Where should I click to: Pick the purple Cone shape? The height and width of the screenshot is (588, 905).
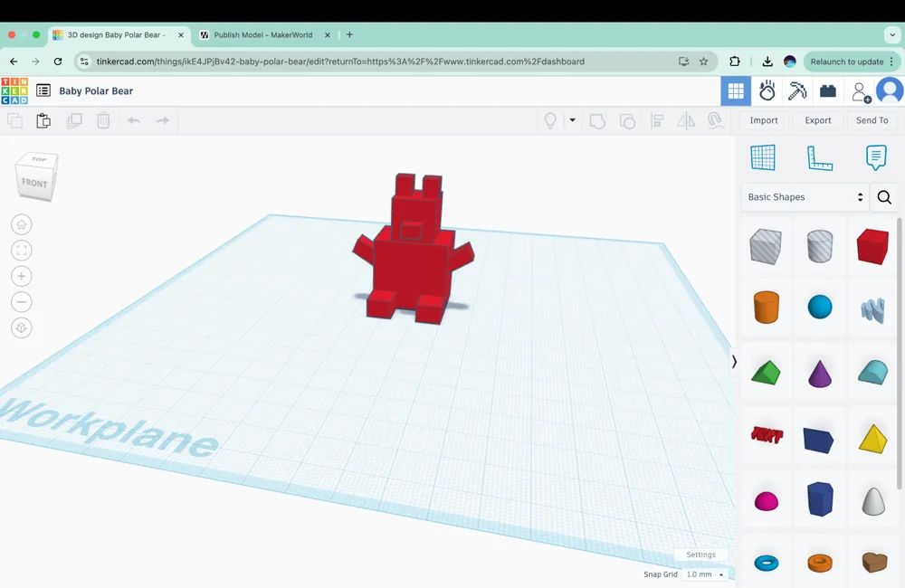pos(820,373)
